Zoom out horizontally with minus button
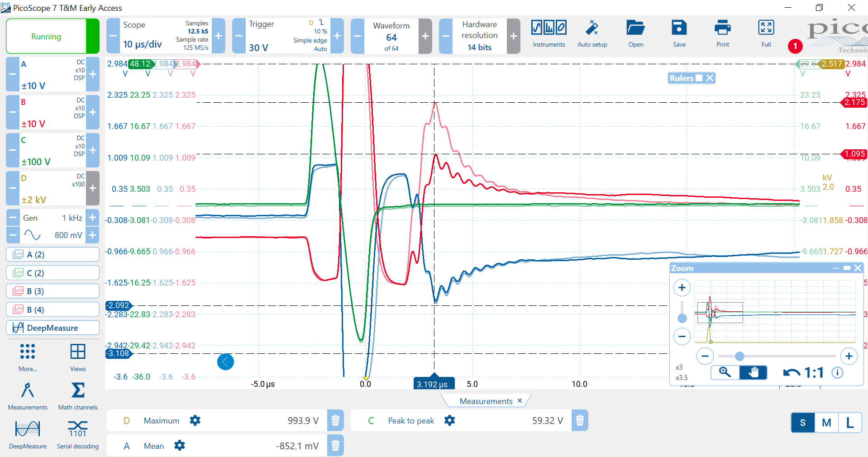 coord(705,356)
